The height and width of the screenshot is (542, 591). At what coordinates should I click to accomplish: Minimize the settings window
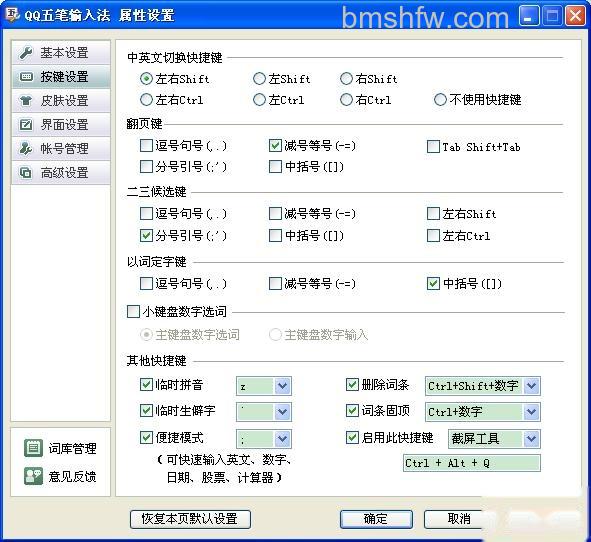(x=529, y=16)
